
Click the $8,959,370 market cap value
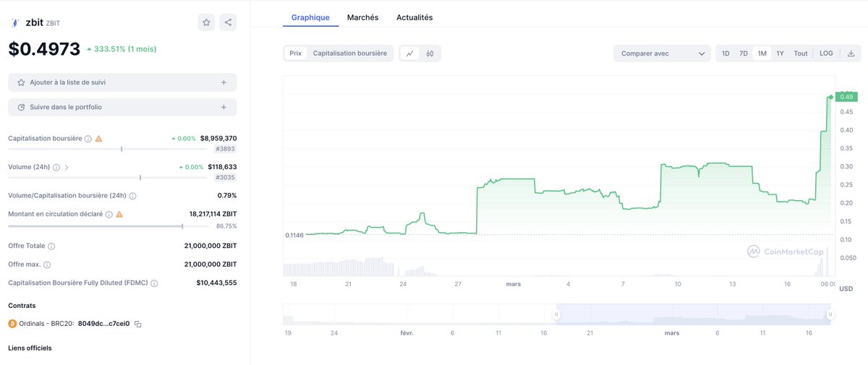tap(218, 138)
